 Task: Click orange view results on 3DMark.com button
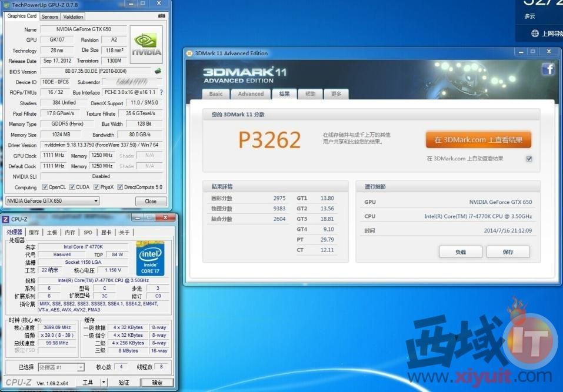click(x=478, y=139)
